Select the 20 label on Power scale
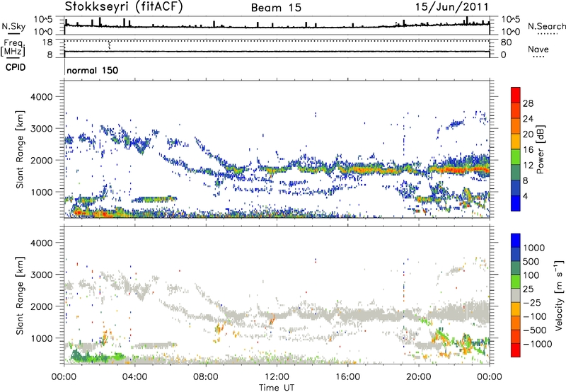The height and width of the screenshot is (392, 566). (528, 134)
